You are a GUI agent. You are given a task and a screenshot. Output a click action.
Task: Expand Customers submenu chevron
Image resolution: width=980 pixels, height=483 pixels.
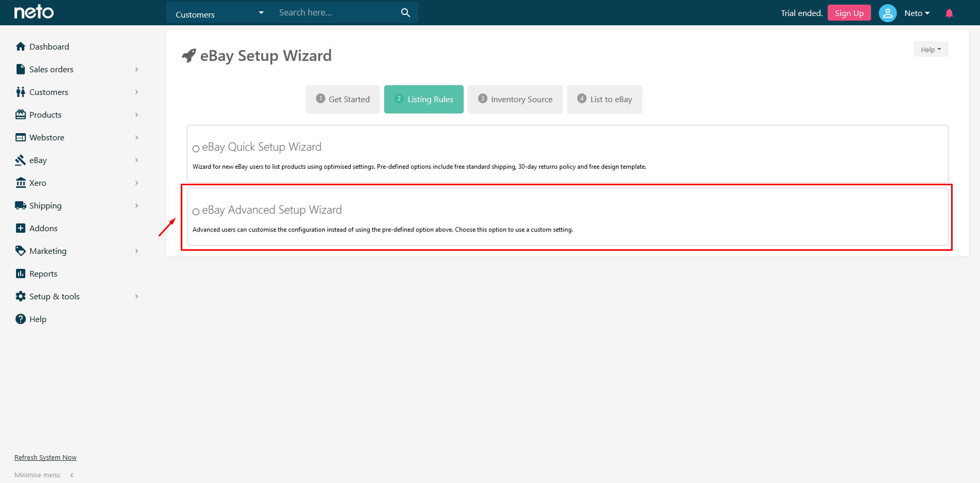click(x=137, y=92)
